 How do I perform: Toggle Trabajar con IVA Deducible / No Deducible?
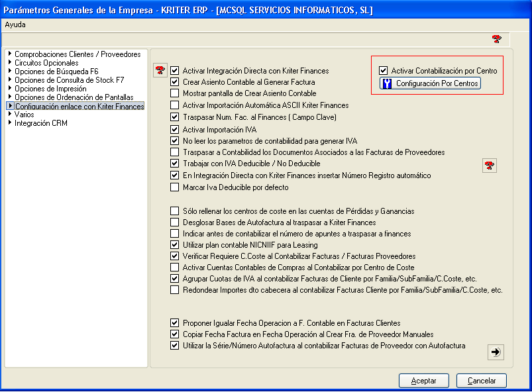pyautogui.click(x=174, y=164)
